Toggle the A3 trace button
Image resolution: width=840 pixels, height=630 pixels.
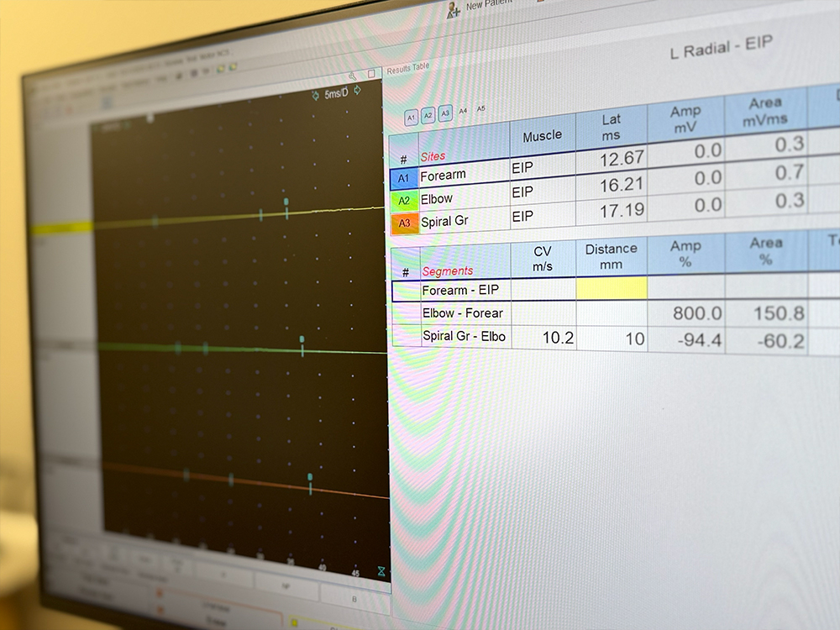444,113
